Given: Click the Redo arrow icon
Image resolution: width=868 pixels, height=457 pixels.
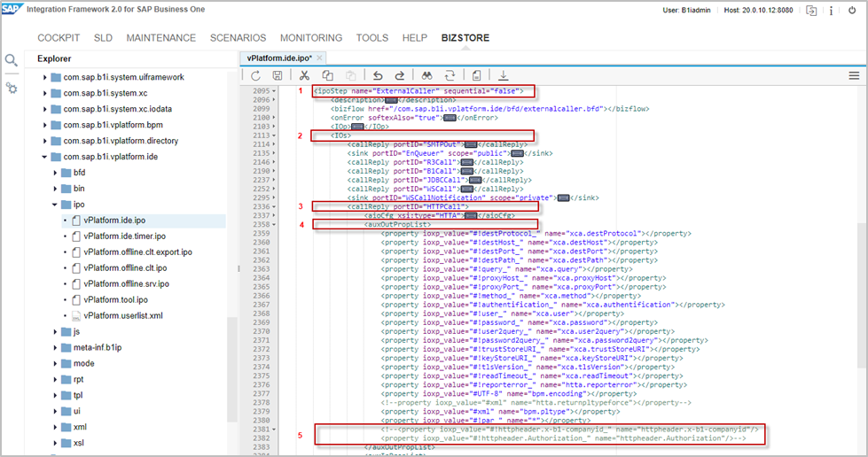Looking at the screenshot, I should (x=399, y=76).
